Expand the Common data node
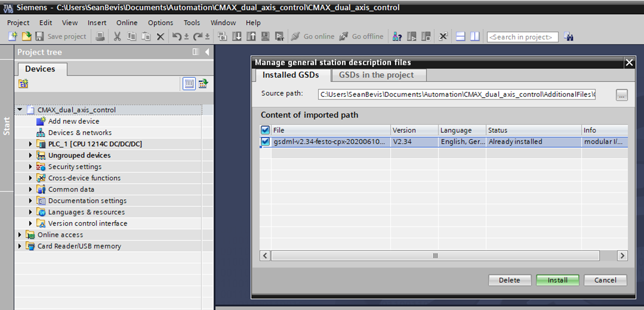 point(30,189)
